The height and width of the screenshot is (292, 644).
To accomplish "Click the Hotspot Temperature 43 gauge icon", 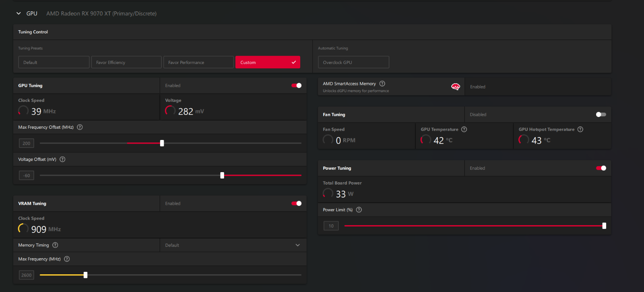I will [x=524, y=140].
